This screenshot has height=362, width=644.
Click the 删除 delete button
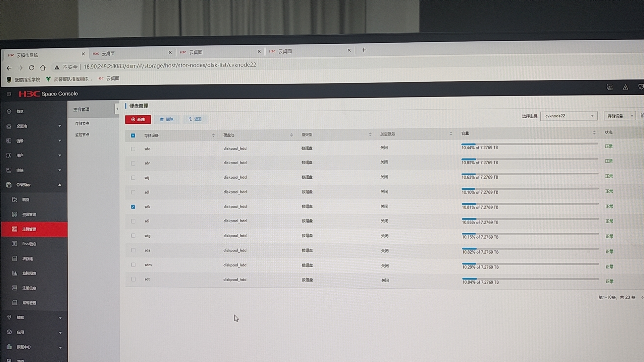point(167,119)
